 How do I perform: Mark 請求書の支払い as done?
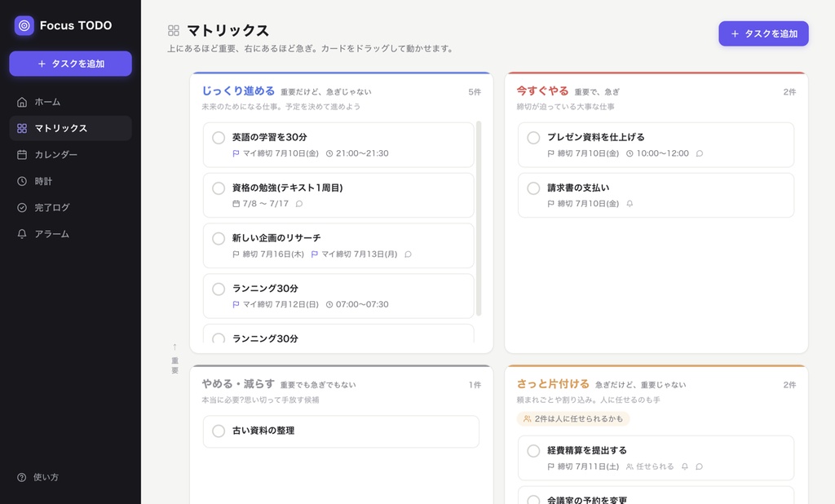(533, 188)
